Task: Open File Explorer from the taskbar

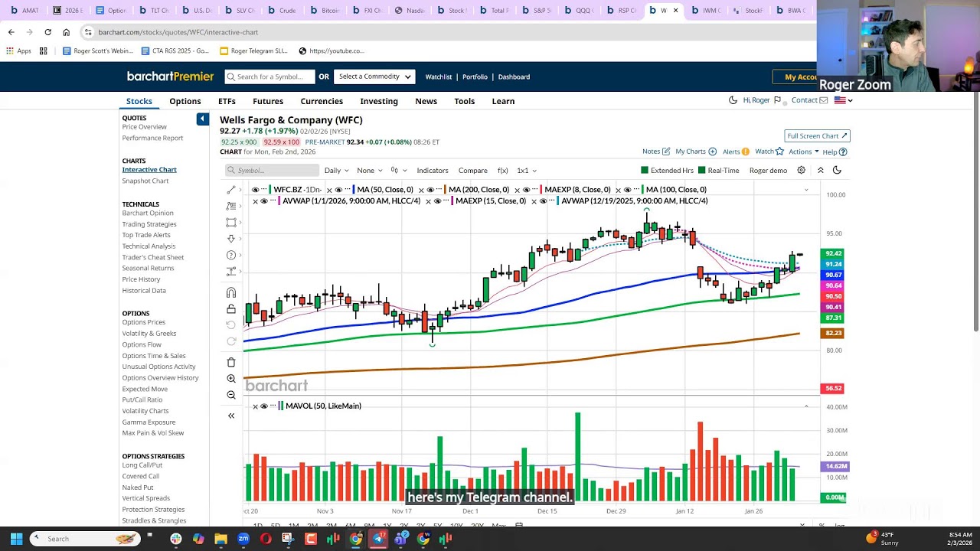Action: (x=220, y=539)
